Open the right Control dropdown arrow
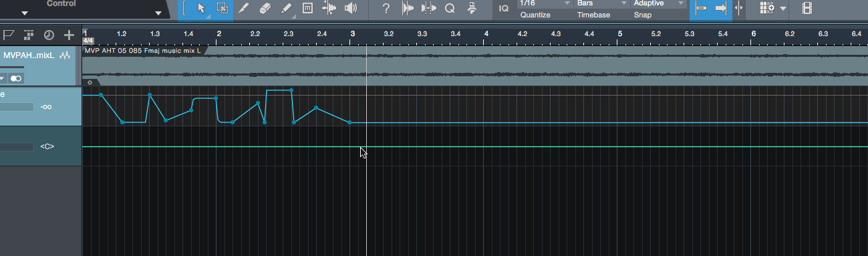 pyautogui.click(x=158, y=13)
